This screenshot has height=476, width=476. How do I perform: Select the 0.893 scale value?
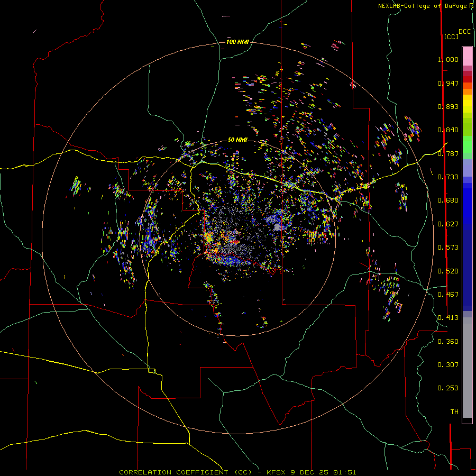448,106
